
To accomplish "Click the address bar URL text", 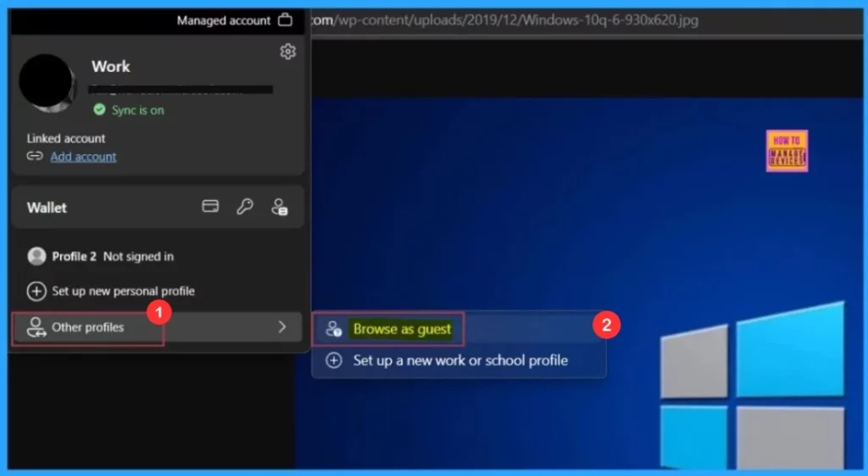I will click(x=505, y=20).
